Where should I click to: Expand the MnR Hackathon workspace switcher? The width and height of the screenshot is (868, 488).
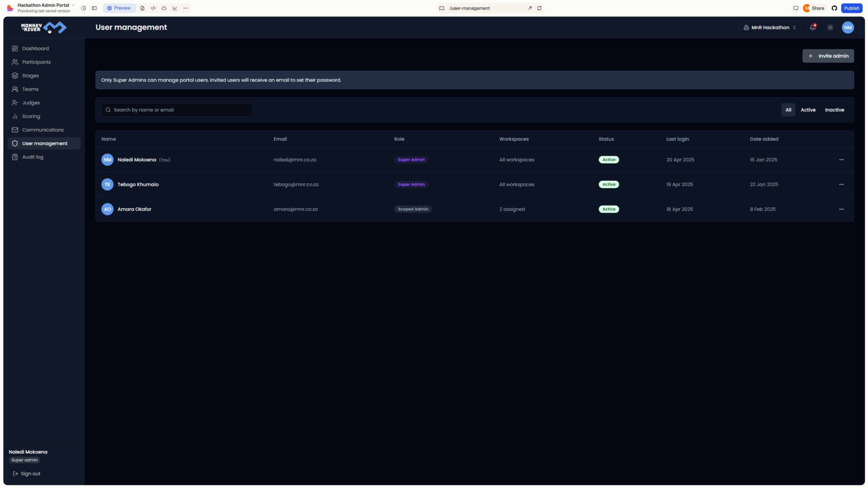coord(770,27)
